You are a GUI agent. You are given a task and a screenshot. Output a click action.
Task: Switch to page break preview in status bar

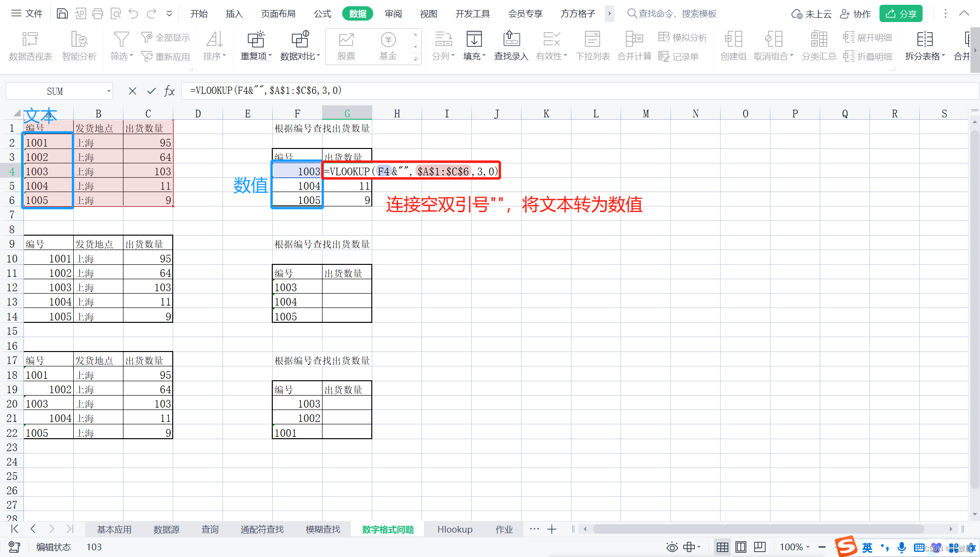point(760,547)
